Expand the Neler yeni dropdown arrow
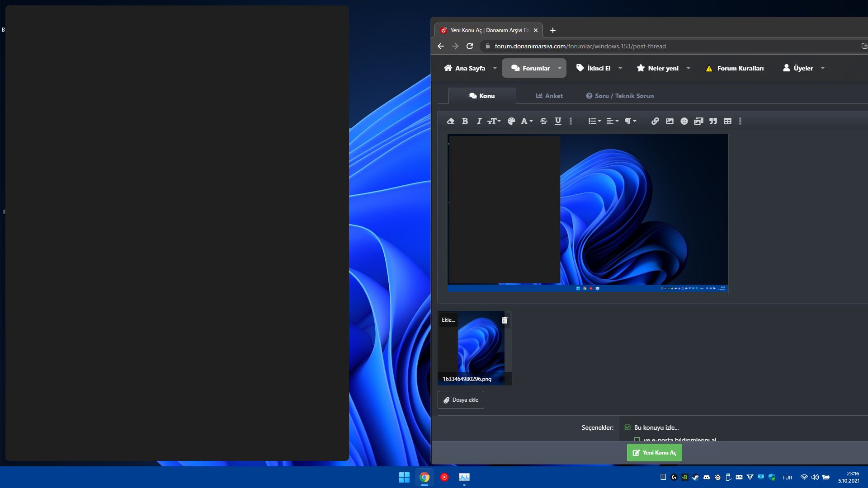 (x=688, y=68)
